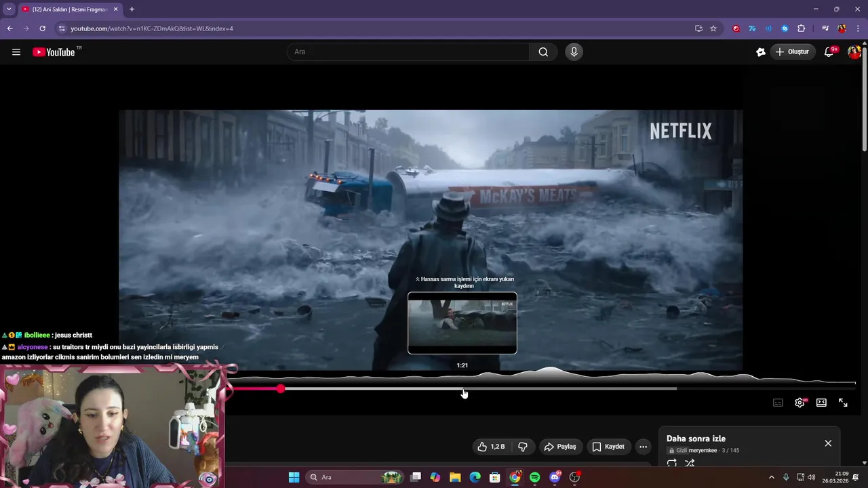Open the Extensions puzzle menu
The image size is (868, 488).
pos(801,28)
